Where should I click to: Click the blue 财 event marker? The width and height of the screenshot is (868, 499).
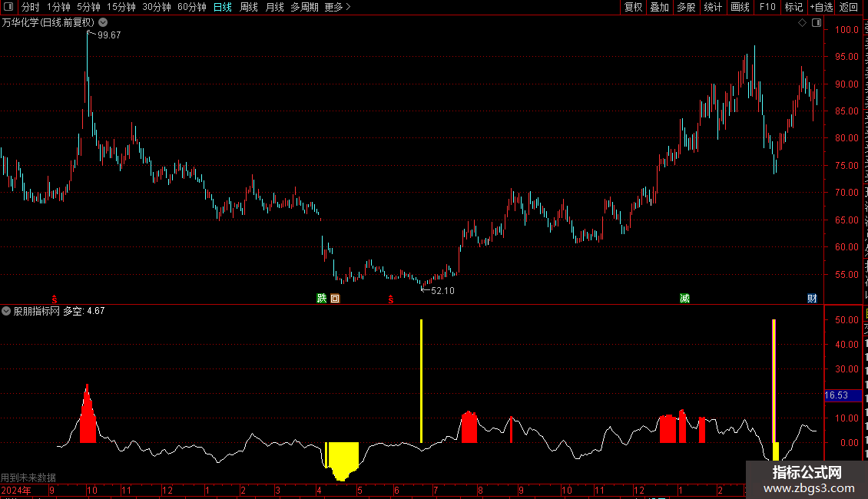coord(812,298)
